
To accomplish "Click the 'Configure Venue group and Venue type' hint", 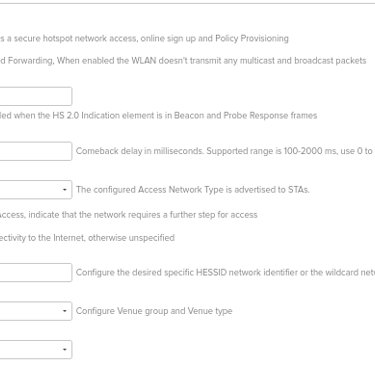I will 154,311.
